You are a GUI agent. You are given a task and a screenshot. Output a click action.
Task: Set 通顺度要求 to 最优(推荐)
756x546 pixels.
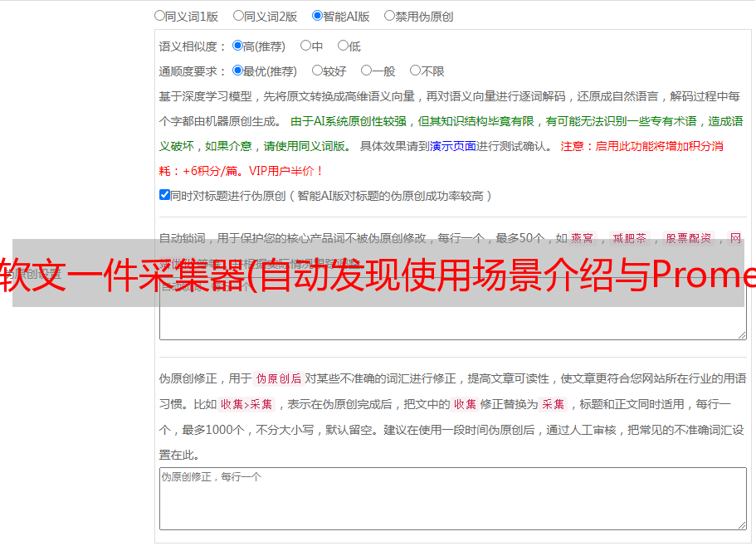point(237,71)
